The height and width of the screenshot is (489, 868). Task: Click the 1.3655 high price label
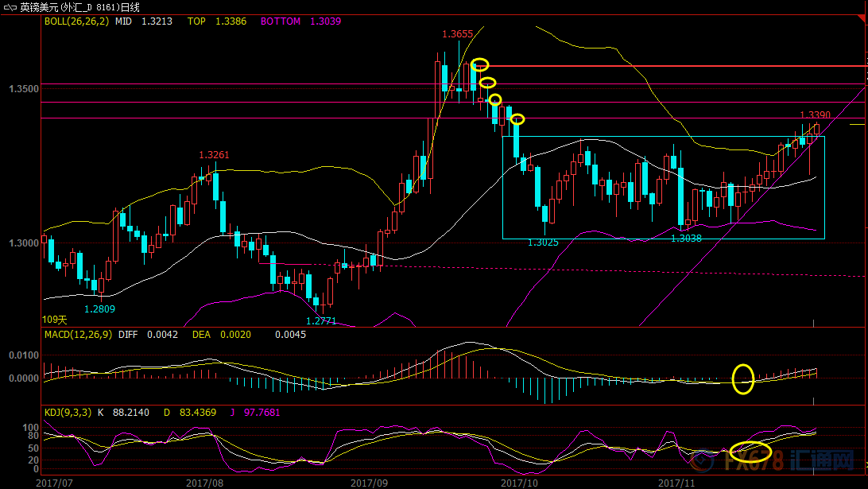[458, 34]
